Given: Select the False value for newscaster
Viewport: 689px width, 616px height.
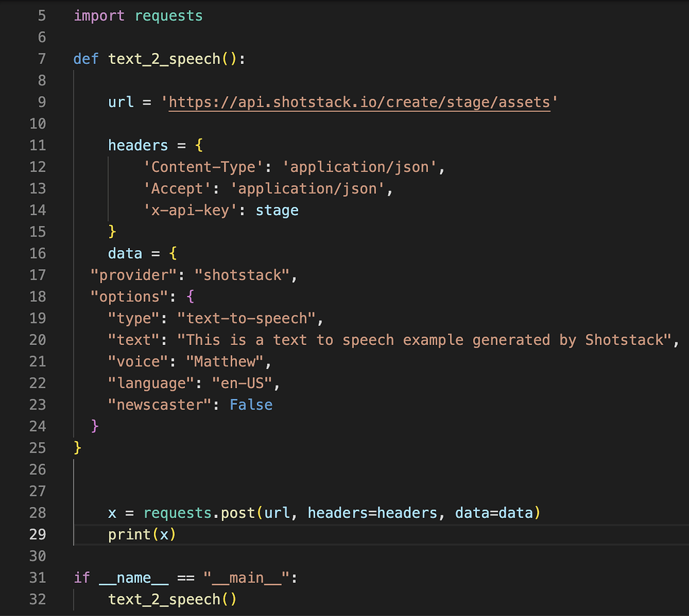Looking at the screenshot, I should [251, 404].
